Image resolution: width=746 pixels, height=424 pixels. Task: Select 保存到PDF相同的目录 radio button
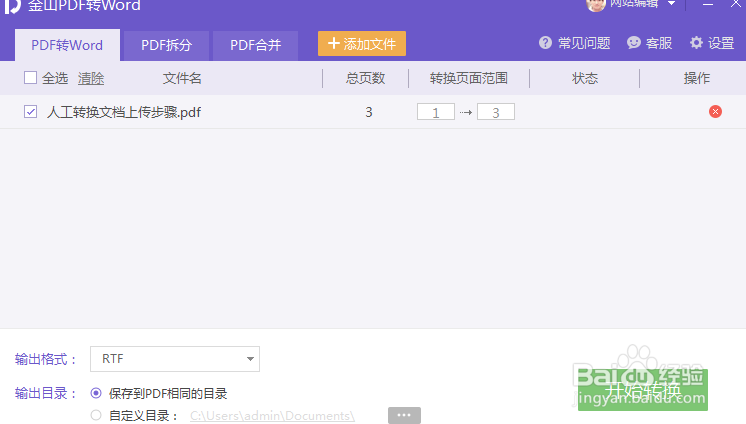coord(96,394)
